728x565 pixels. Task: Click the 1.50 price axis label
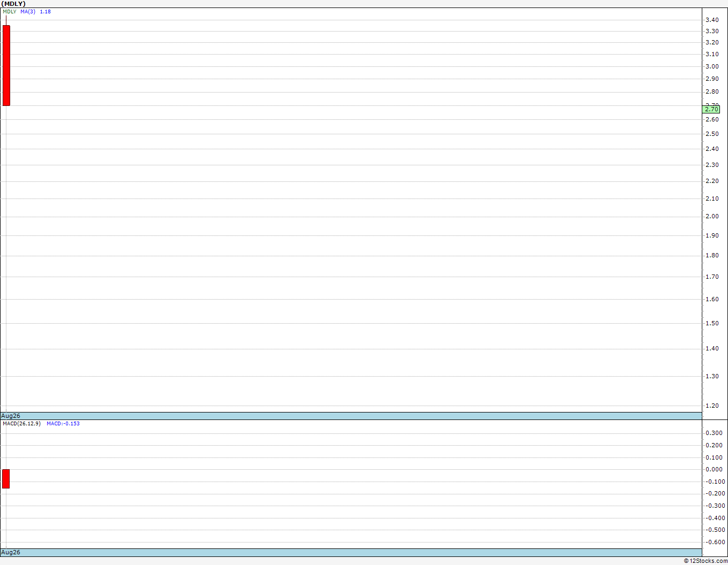(x=712, y=323)
